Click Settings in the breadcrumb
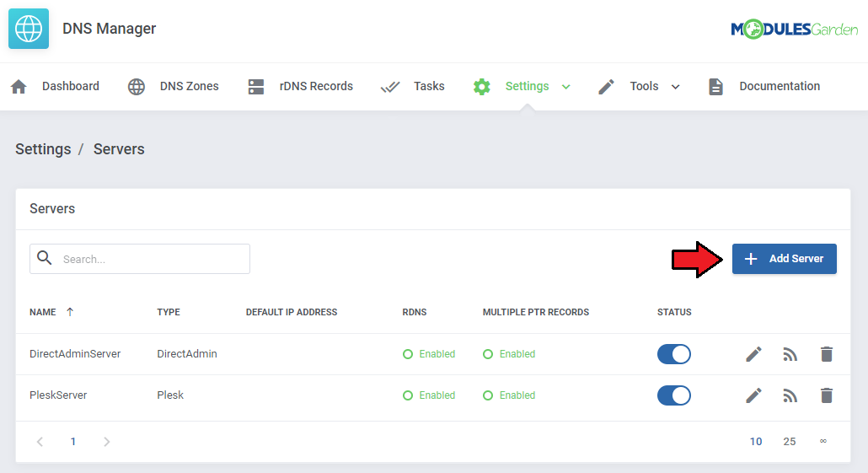This screenshot has width=868, height=473. tap(43, 149)
